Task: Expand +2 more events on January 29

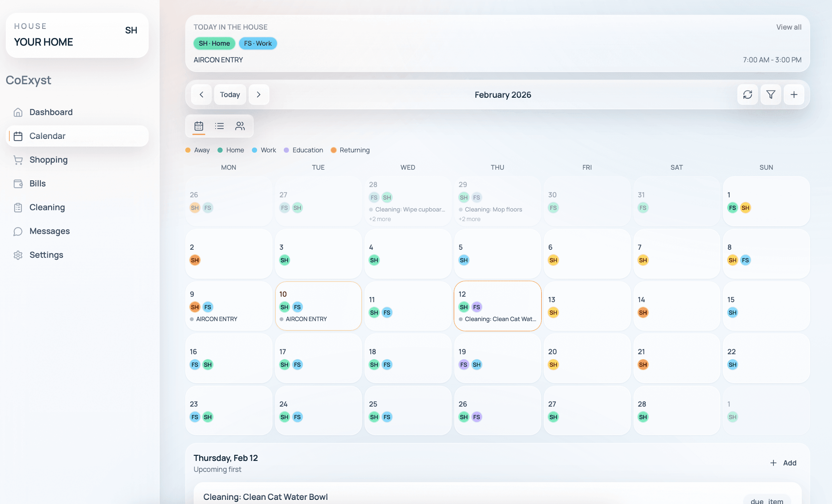Action: (469, 219)
